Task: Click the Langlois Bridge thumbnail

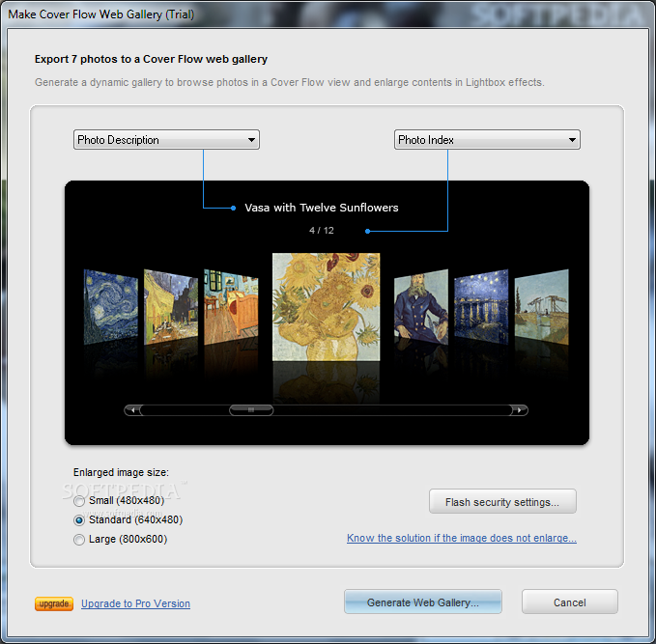Action: pyautogui.click(x=541, y=307)
